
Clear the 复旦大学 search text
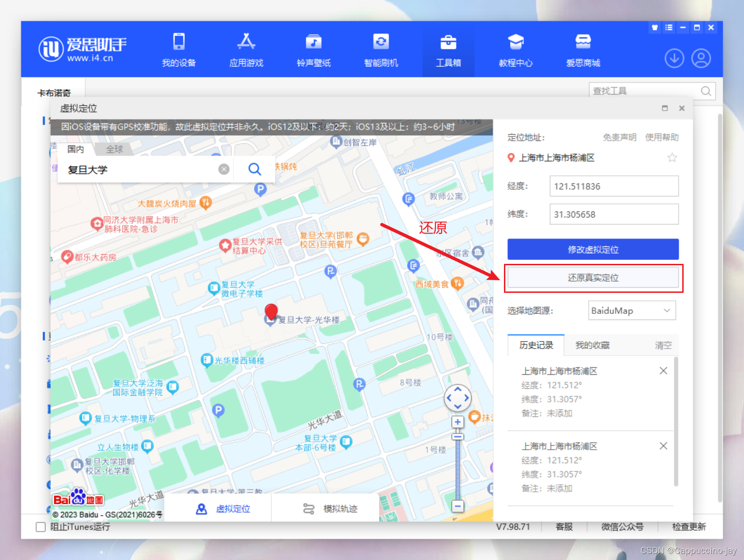coord(224,169)
